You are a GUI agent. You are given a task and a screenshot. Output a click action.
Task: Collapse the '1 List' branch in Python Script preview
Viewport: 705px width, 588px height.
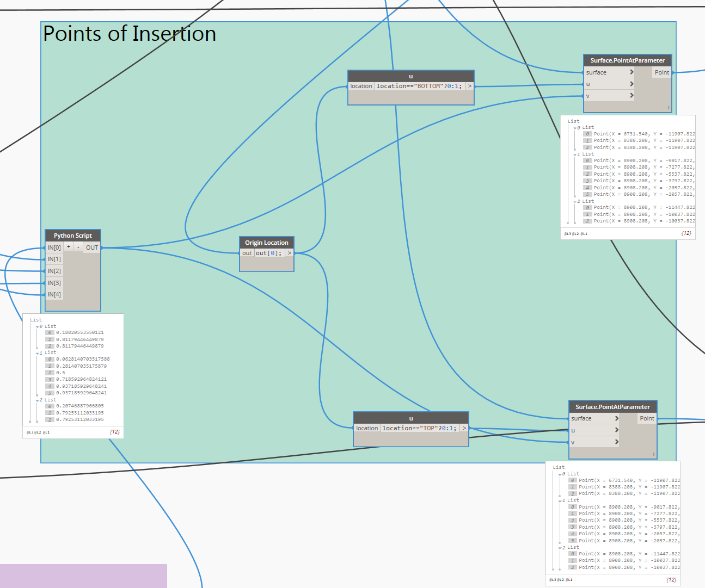point(37,353)
